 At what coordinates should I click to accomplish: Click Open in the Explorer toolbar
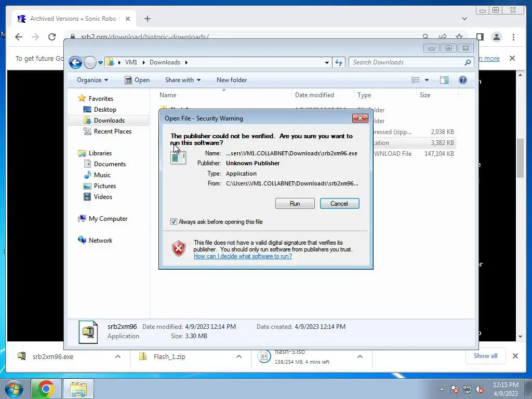coord(137,80)
